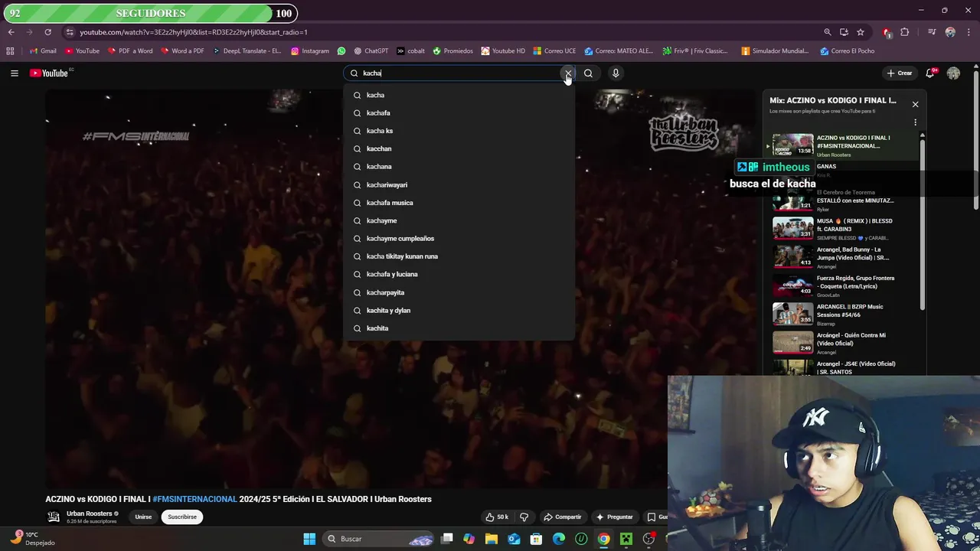Pick the 'kachariwayari' suggestion
Viewport: 980px width, 551px height.
(x=459, y=184)
